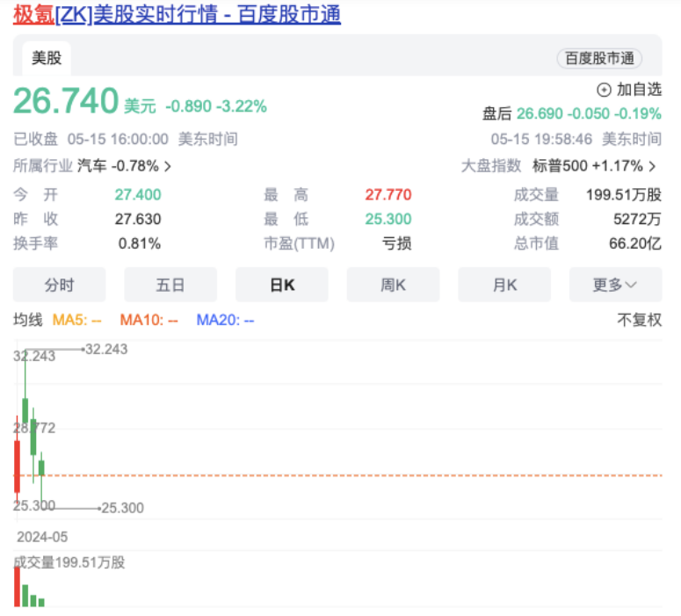
Task: Click the 成交量 value 199.51万股 in stats
Action: [624, 194]
